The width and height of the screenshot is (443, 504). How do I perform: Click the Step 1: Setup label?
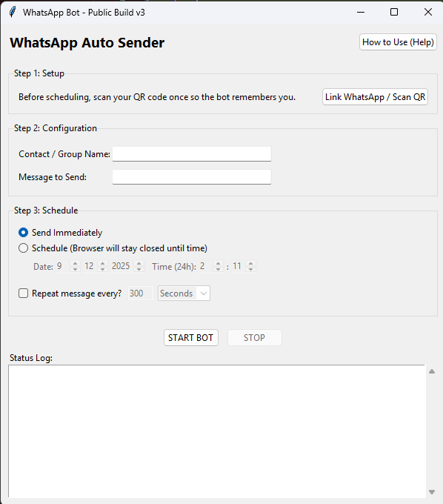click(x=39, y=73)
